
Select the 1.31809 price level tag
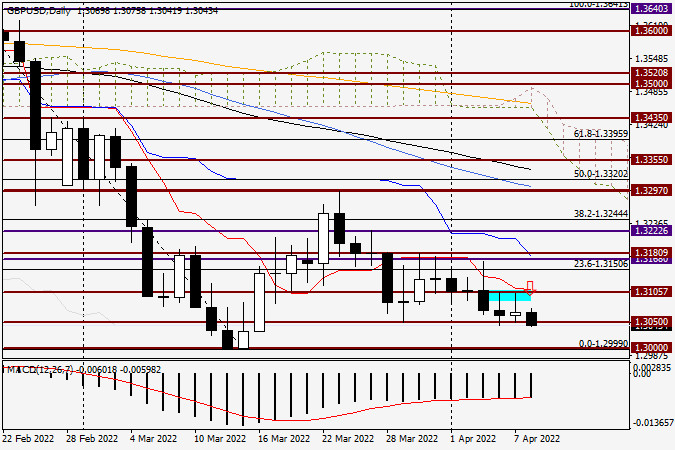[651, 252]
